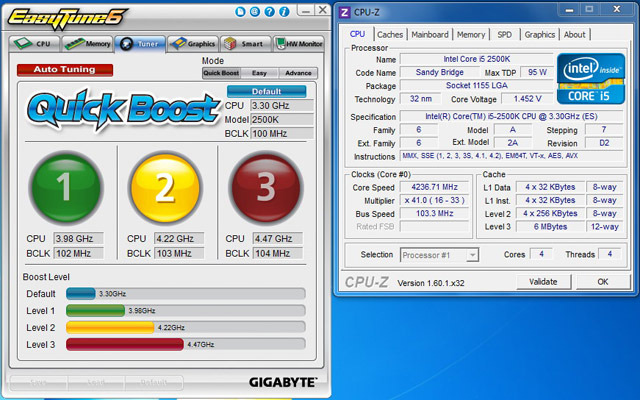This screenshot has width=640, height=400.
Task: Open the SPD tab in CPU-Z
Action: pyautogui.click(x=504, y=35)
